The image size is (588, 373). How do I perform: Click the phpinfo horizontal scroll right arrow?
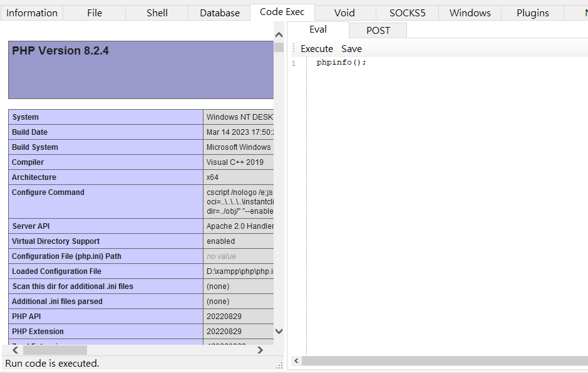(260, 350)
